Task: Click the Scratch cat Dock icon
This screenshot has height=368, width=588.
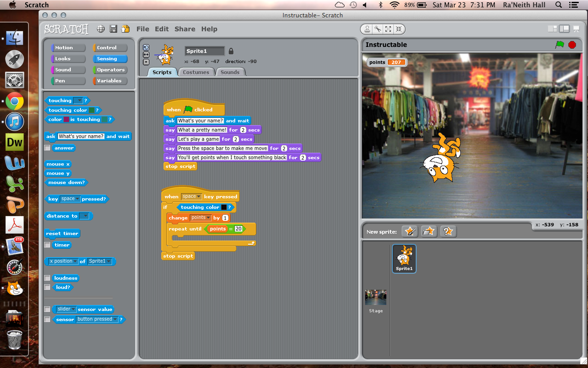Action: (x=15, y=288)
